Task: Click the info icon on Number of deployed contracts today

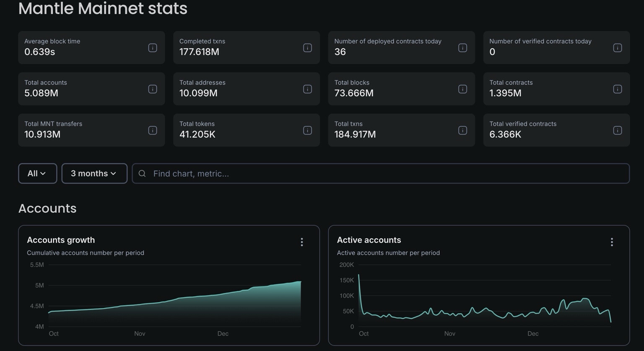Action: (462, 48)
